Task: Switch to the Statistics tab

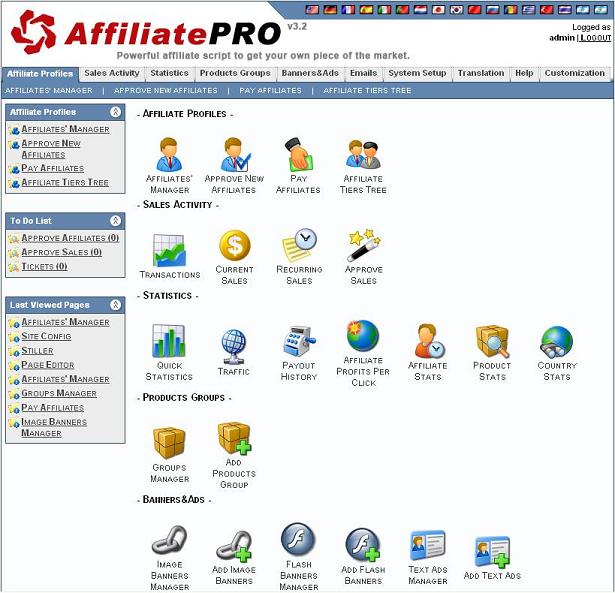Action: [x=169, y=73]
